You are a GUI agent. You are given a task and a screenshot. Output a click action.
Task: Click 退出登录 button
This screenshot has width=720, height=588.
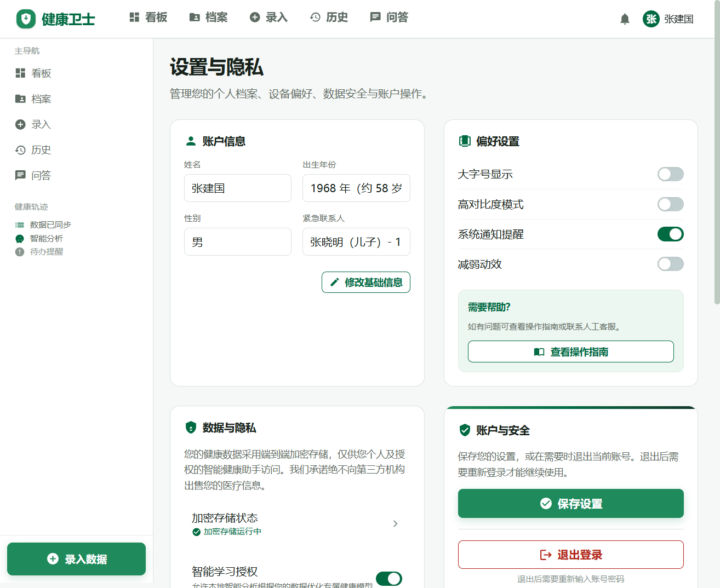571,555
